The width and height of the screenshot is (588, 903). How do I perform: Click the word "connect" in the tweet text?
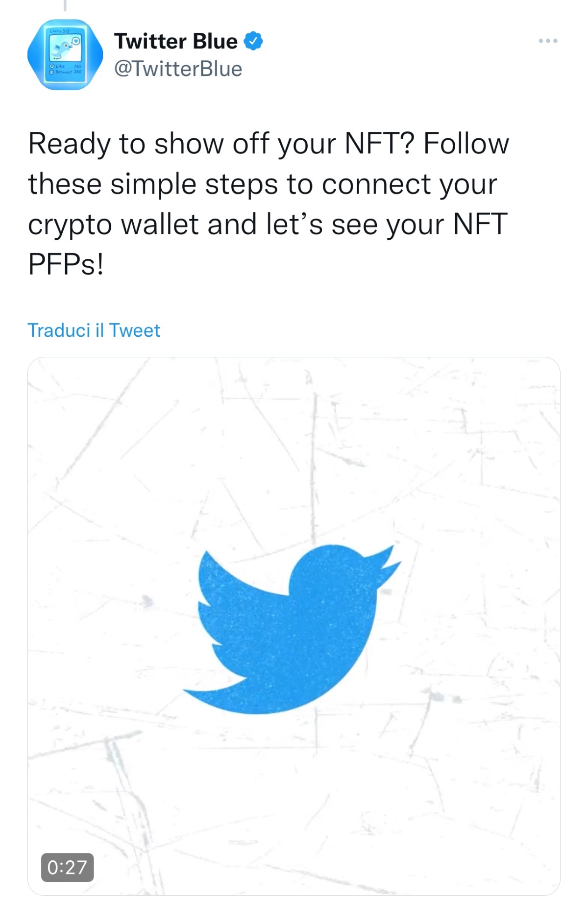(x=375, y=184)
